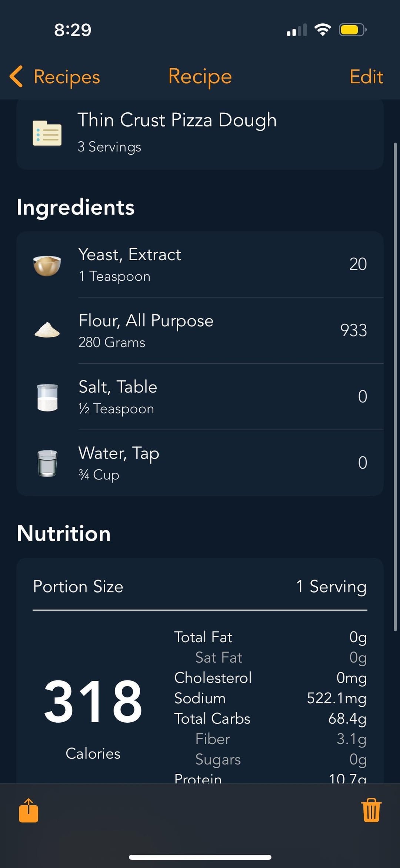400x868 pixels.
Task: Tap the back chevron arrow
Action: point(16,77)
